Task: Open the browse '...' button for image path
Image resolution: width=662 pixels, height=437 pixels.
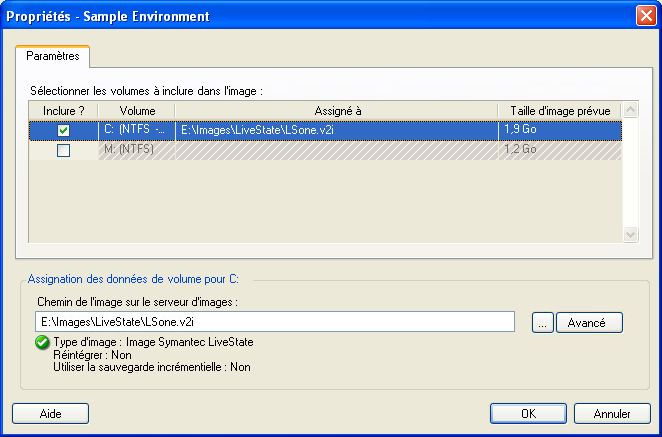Action: click(540, 322)
